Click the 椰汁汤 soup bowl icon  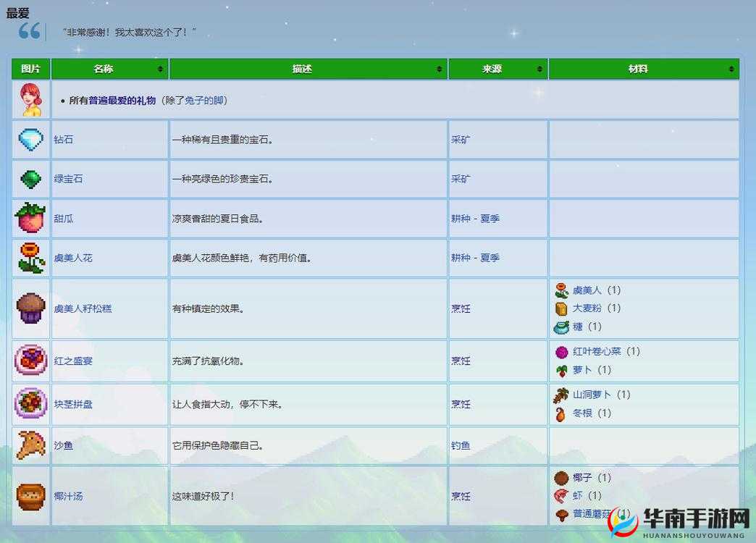(30, 497)
